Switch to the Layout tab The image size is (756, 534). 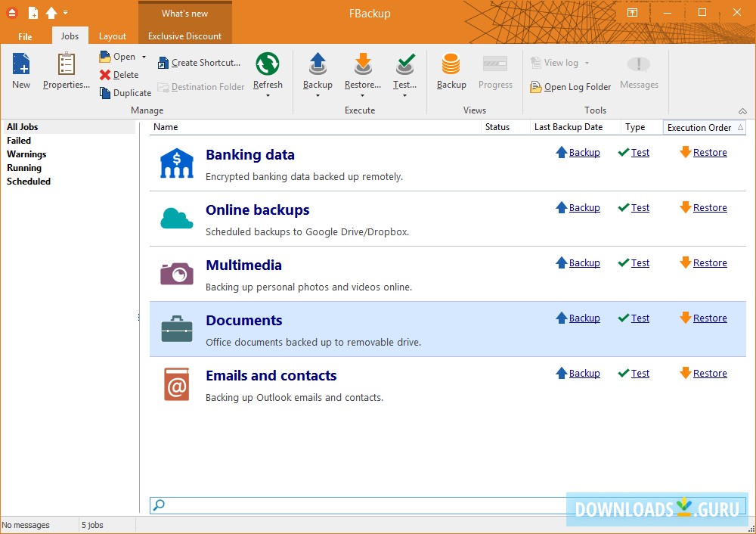coord(113,36)
